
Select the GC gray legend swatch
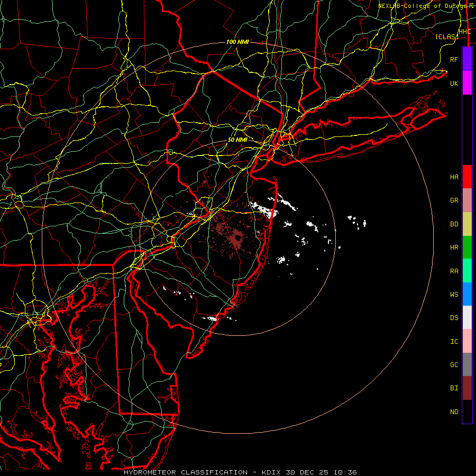[x=467, y=364]
